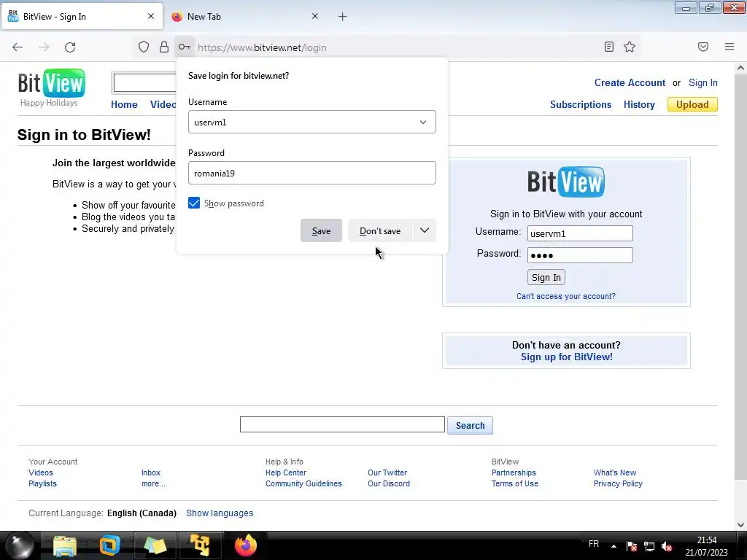This screenshot has height=560, width=747.
Task: Open the Subscriptions navigation item
Action: point(580,104)
